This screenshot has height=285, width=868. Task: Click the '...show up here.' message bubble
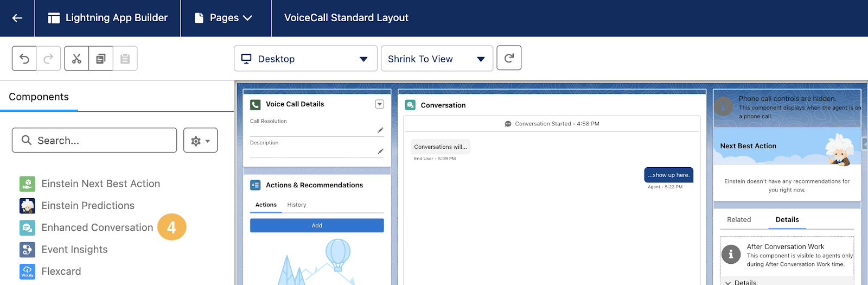click(668, 175)
